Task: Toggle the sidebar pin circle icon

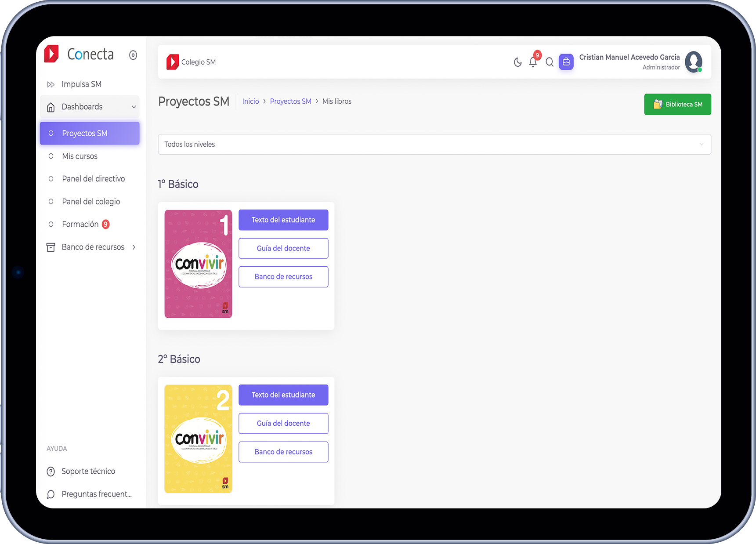Action: point(133,55)
